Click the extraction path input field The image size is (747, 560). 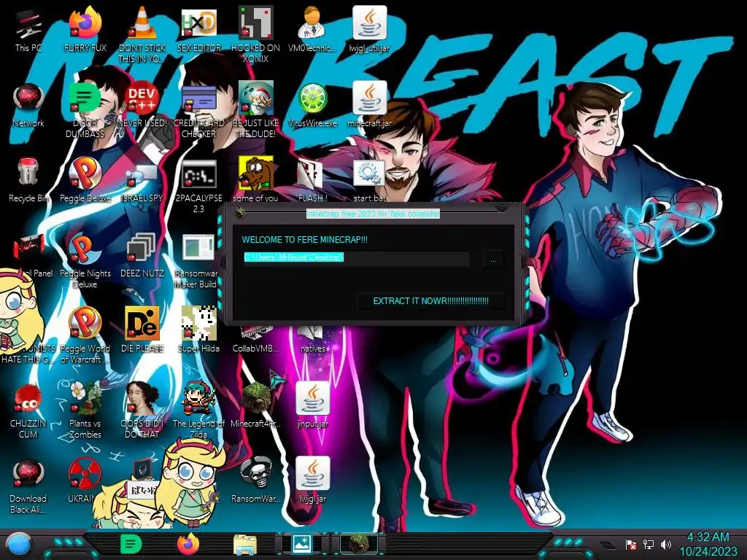(x=356, y=258)
